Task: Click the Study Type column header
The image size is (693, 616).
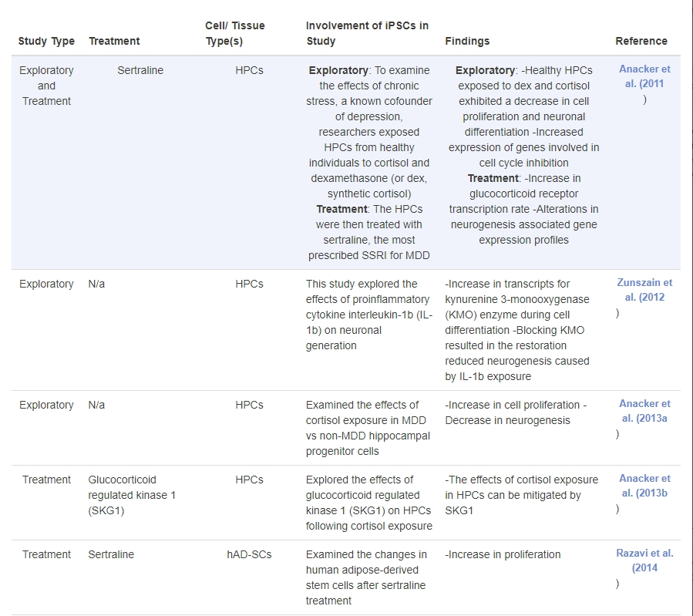Action: pos(46,41)
